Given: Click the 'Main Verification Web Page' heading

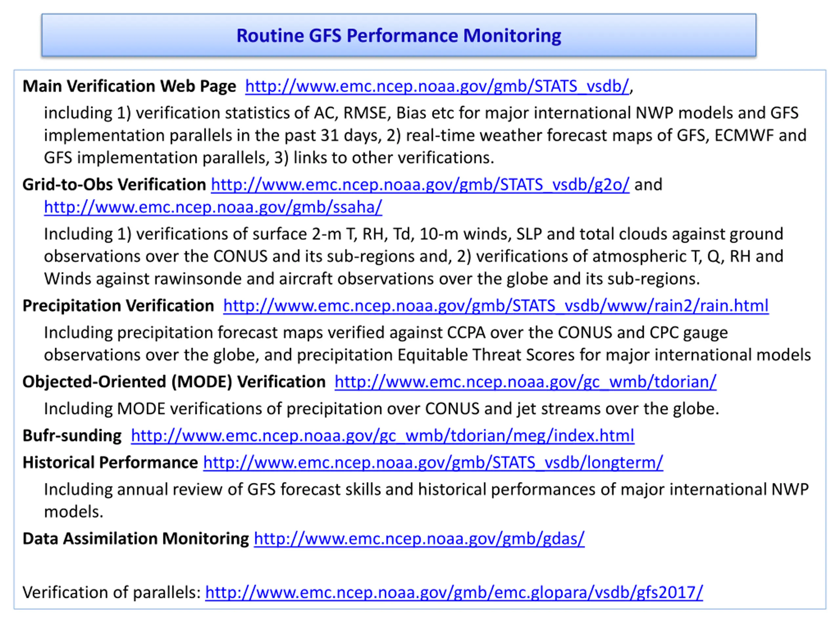Looking at the screenshot, I should 129,86.
